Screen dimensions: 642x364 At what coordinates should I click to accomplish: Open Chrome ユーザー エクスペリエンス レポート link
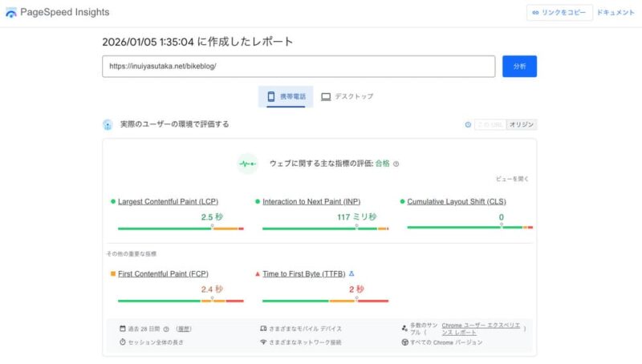tap(481, 329)
